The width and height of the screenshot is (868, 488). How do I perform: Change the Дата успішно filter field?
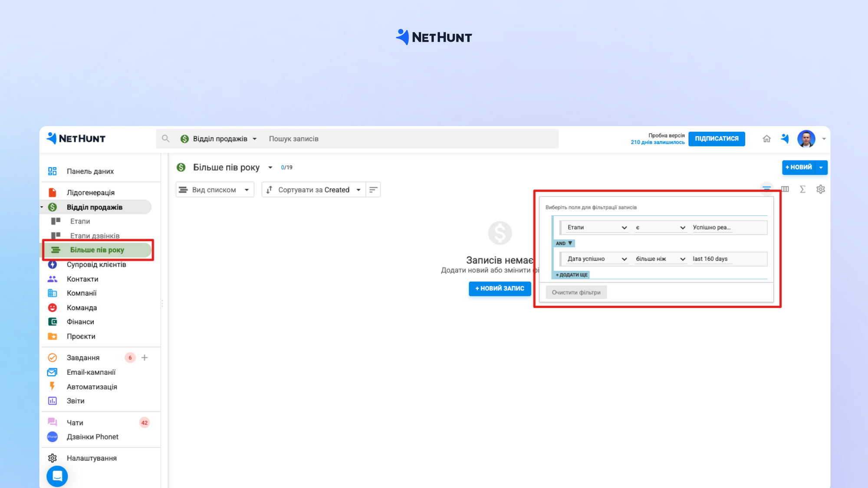tap(597, 259)
